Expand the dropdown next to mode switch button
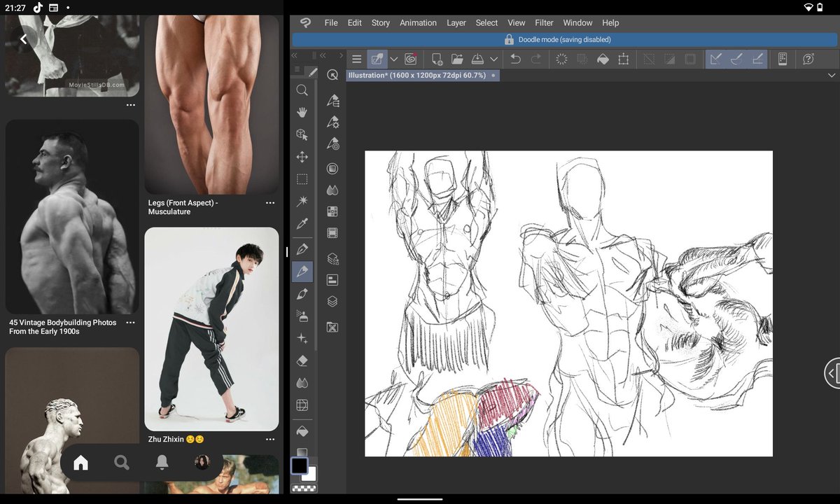The height and width of the screenshot is (504, 840). pyautogui.click(x=393, y=59)
